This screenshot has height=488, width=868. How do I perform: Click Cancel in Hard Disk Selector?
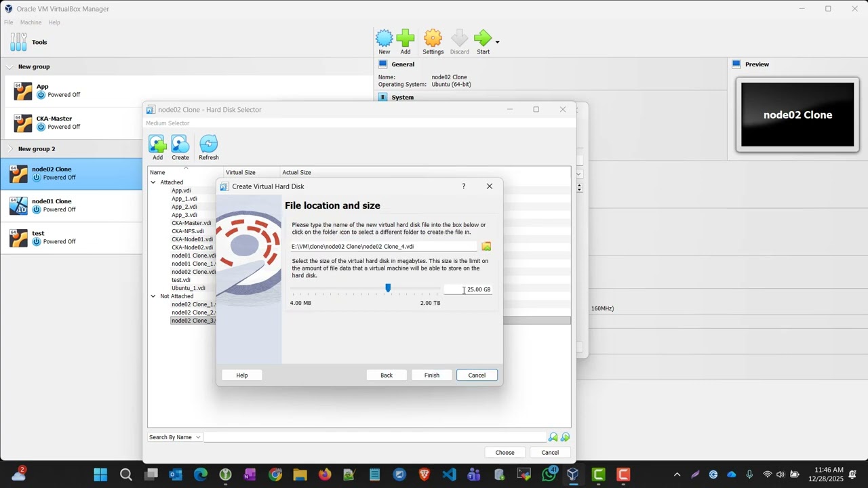(550, 452)
